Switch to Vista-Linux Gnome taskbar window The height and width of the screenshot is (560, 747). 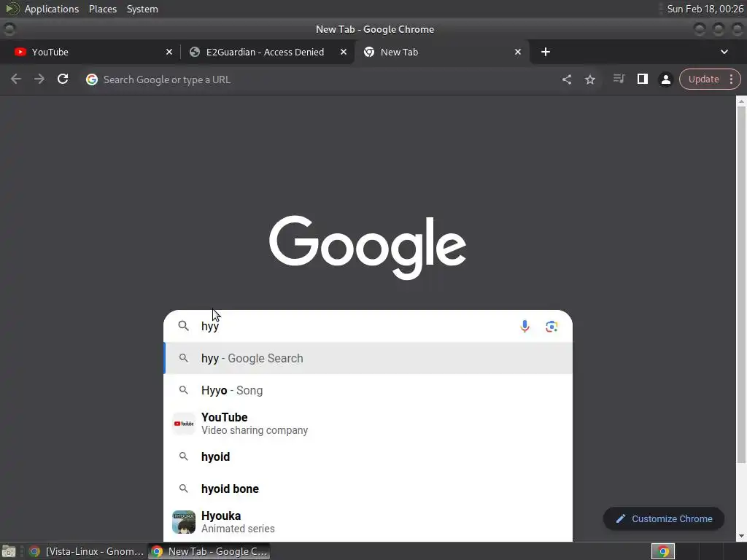87,551
